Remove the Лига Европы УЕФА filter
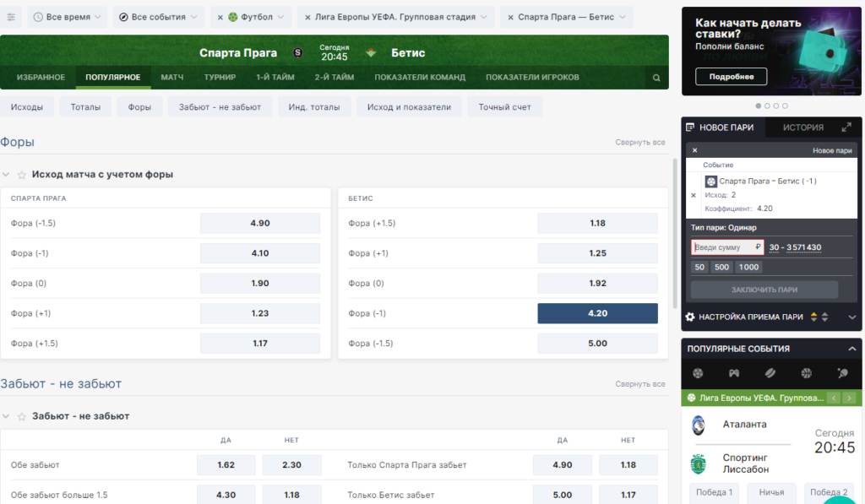This screenshot has width=865, height=504. (x=307, y=17)
